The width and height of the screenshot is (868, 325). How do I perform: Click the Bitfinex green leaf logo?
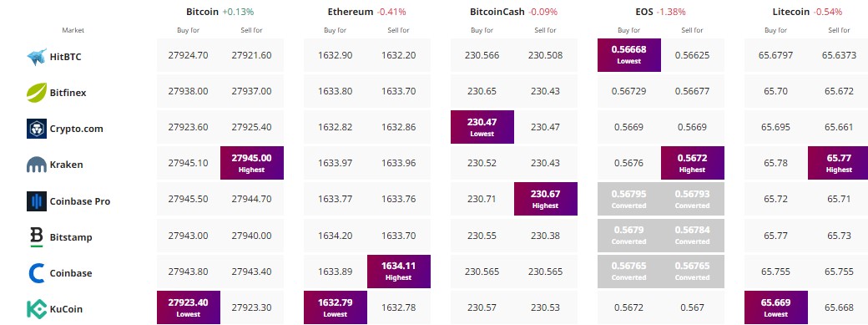[37, 93]
